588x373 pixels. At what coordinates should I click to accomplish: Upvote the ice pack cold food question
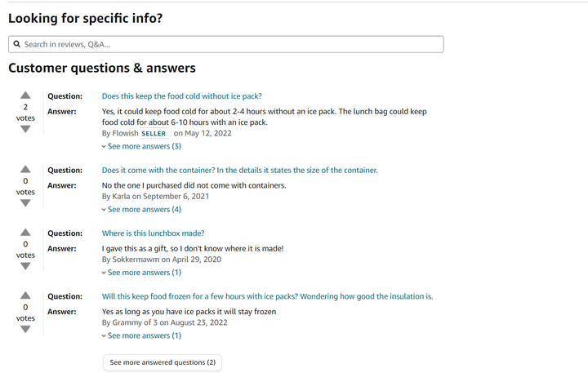(x=25, y=95)
